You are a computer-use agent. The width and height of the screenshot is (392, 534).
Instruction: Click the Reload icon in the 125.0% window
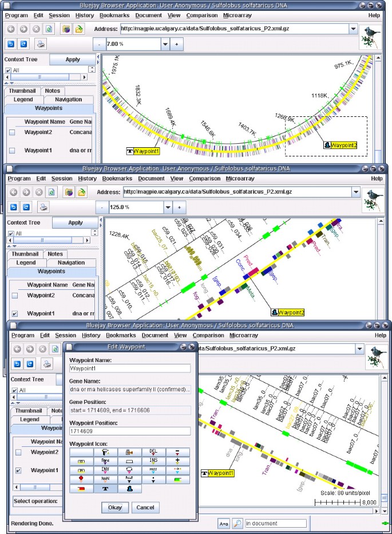tap(52, 192)
